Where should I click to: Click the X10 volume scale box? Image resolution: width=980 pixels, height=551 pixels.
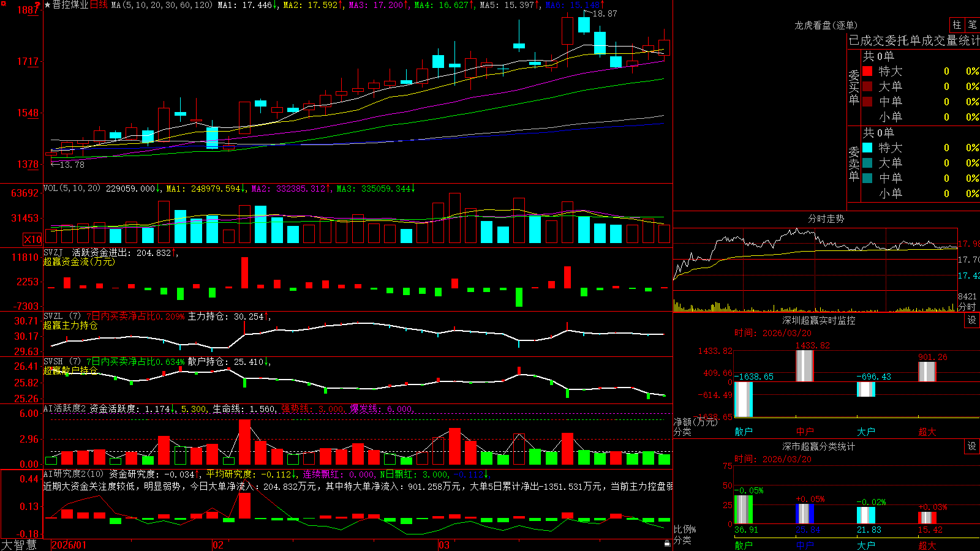pyautogui.click(x=32, y=239)
